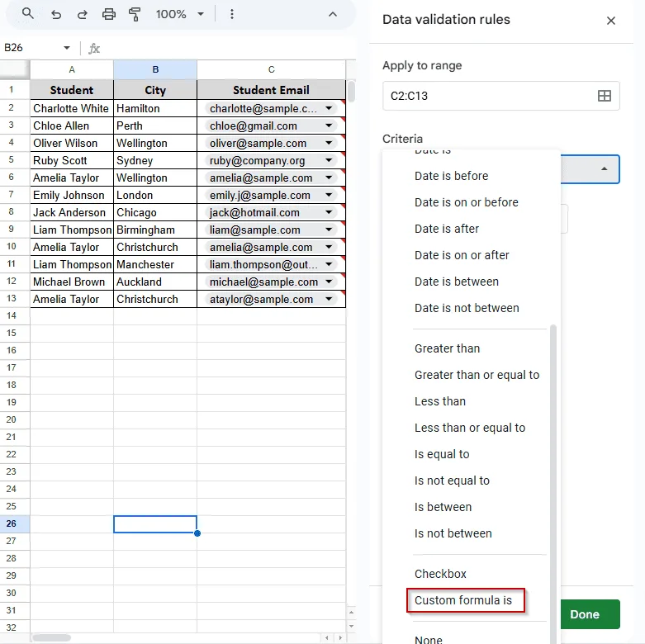Select the 'Checkbox' criteria option
The height and width of the screenshot is (644, 645).
[440, 574]
